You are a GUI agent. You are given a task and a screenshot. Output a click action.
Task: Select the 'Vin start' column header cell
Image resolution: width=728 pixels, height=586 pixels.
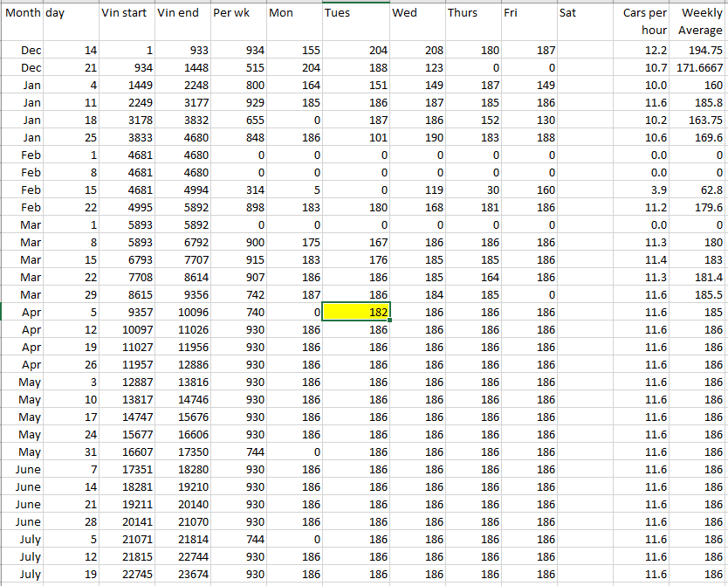[126, 14]
